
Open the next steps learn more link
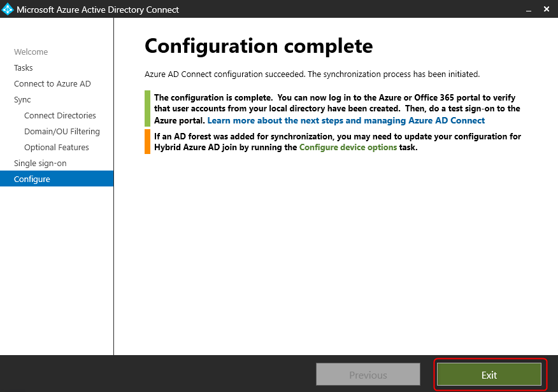point(347,120)
